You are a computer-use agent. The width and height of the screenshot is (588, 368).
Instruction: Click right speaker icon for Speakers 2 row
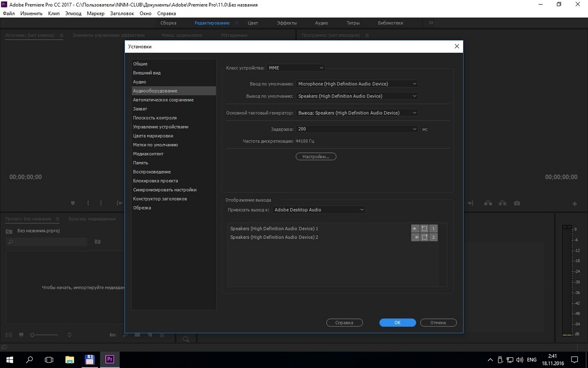415,237
